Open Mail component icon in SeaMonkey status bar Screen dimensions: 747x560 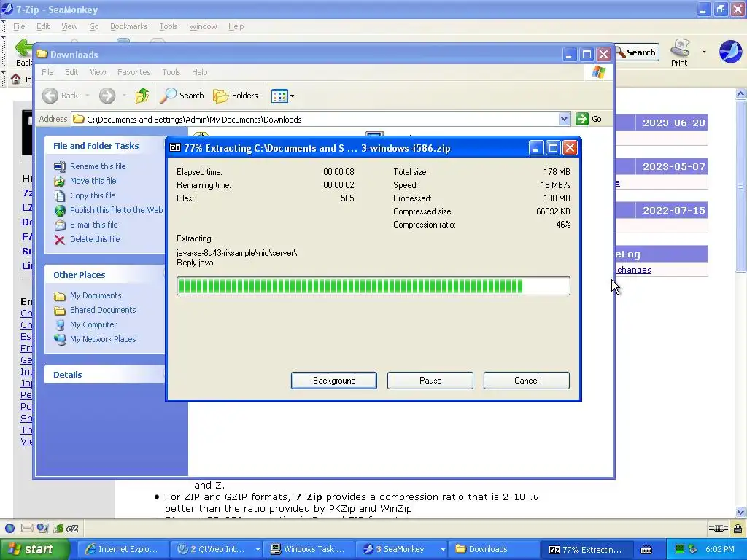[x=27, y=528]
